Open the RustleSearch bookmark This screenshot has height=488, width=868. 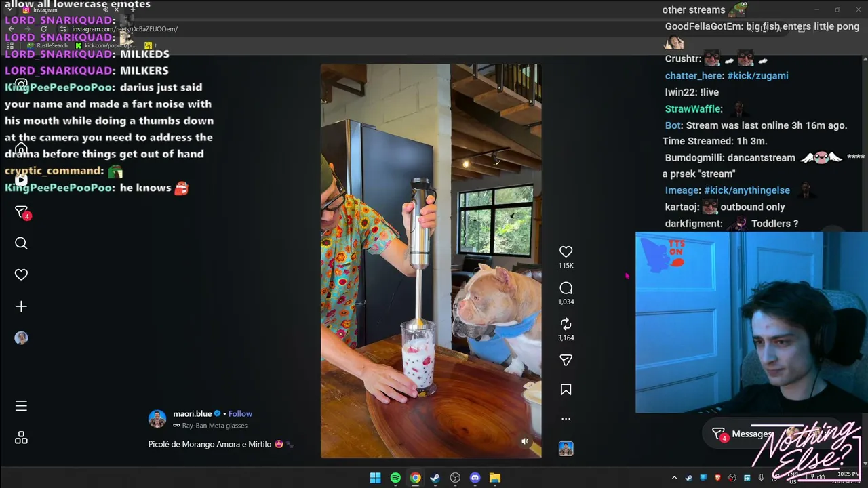point(47,45)
